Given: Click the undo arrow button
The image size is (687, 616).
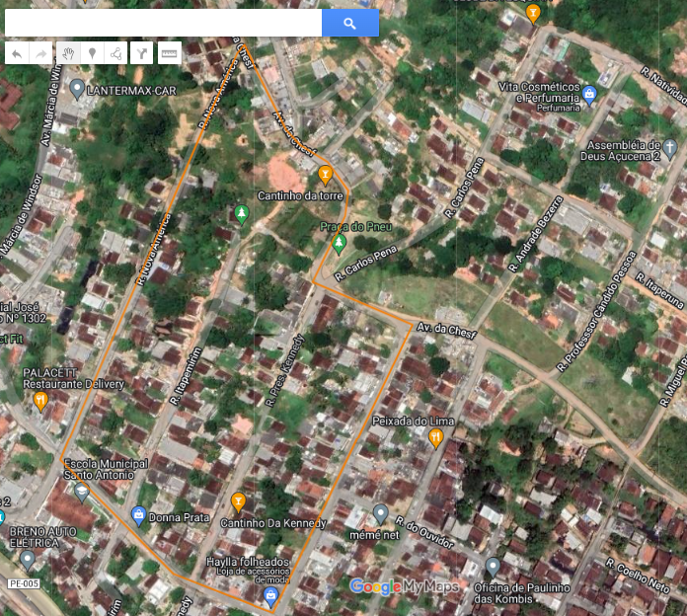Looking at the screenshot, I should [17, 53].
